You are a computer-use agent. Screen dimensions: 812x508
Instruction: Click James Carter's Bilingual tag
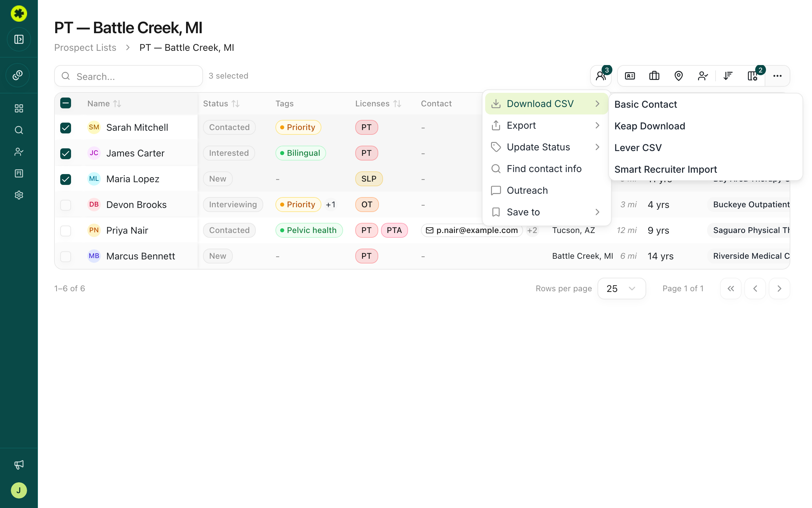[x=300, y=153]
